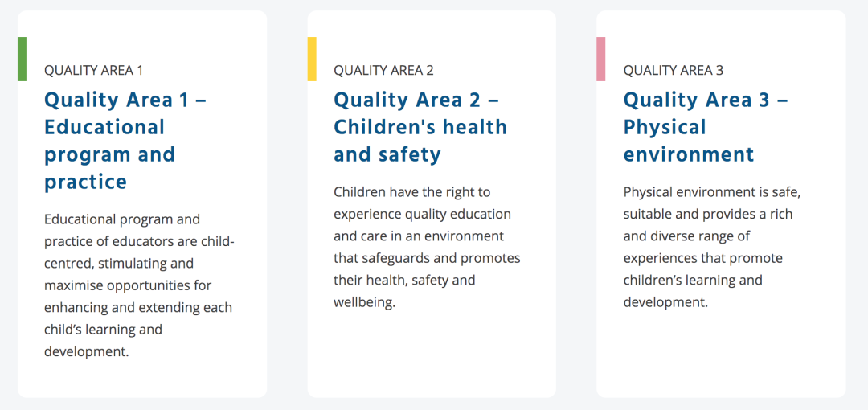Image resolution: width=868 pixels, height=410 pixels.
Task: Click the text 'child's learning and development' in first card
Action: tap(103, 341)
